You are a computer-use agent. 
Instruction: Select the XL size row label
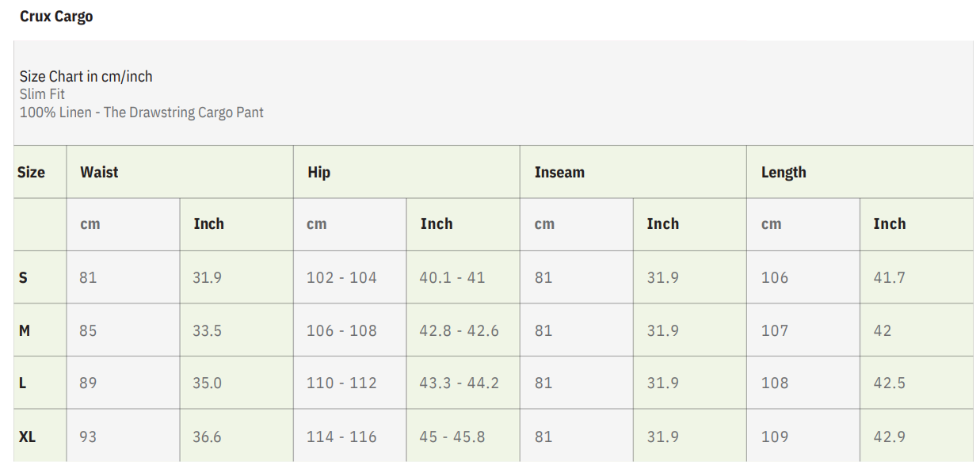click(27, 437)
